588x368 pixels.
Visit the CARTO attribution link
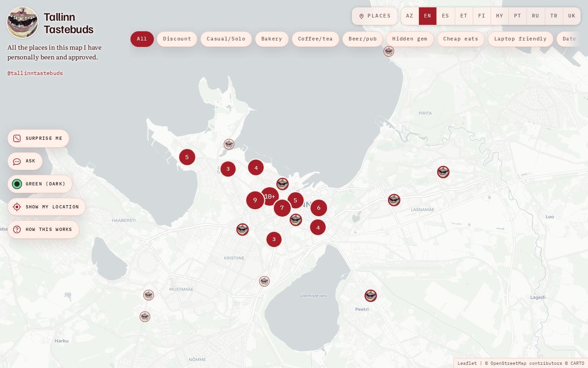[577, 363]
